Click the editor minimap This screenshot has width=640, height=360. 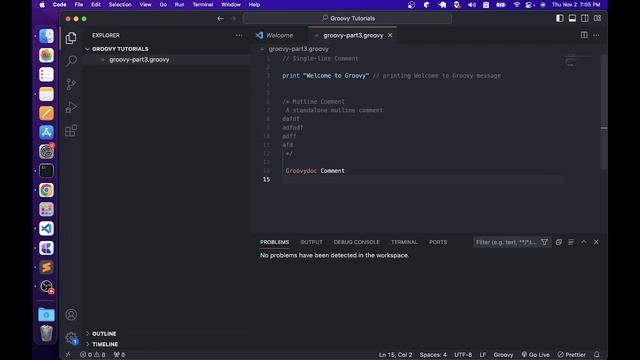click(x=578, y=61)
